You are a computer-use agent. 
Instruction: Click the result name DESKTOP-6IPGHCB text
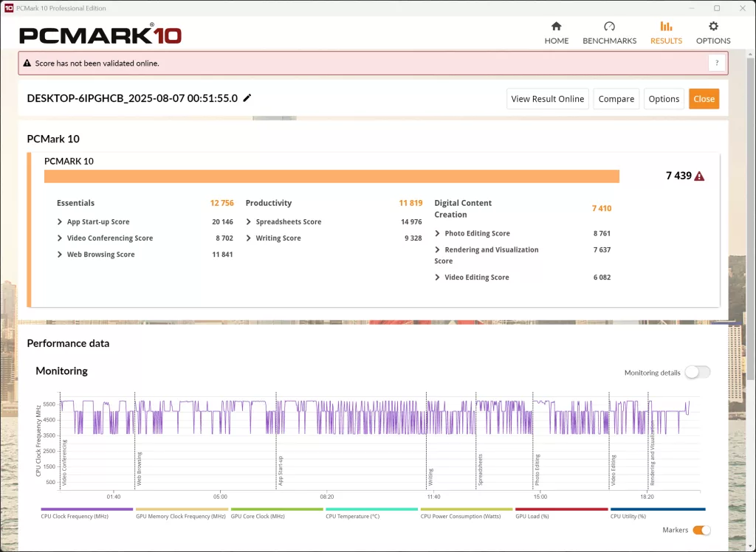pyautogui.click(x=132, y=98)
